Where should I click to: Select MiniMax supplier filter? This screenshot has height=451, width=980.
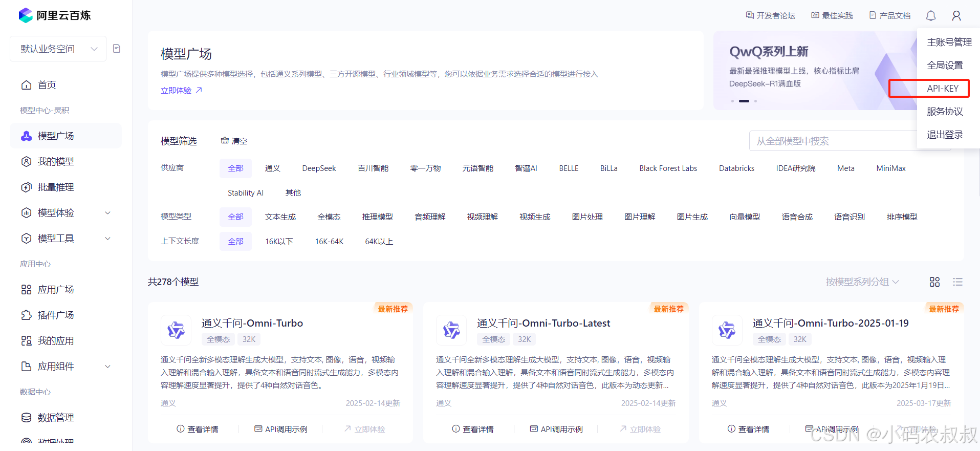tap(891, 168)
